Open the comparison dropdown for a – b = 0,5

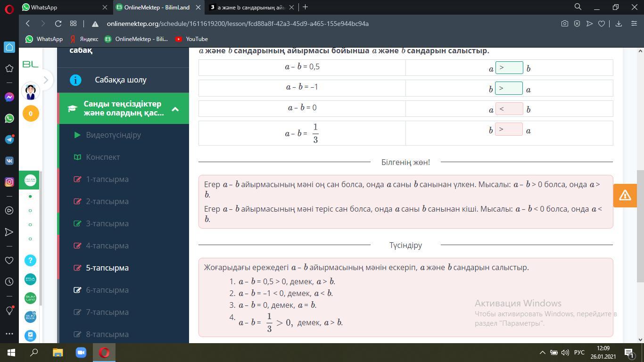click(509, 68)
